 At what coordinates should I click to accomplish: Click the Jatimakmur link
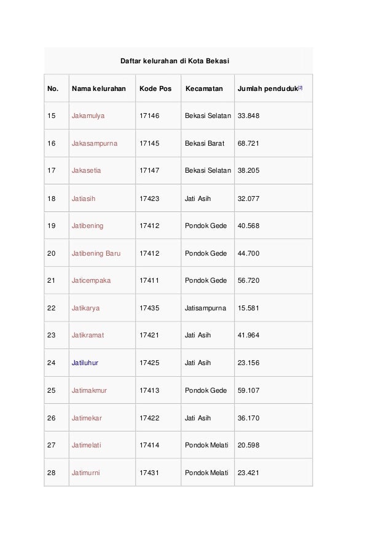point(89,390)
